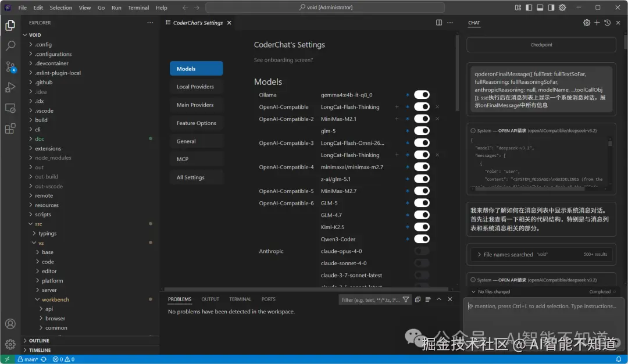The image size is (628, 364).
Task: Click the Explorer more actions ellipsis
Action: (150, 23)
